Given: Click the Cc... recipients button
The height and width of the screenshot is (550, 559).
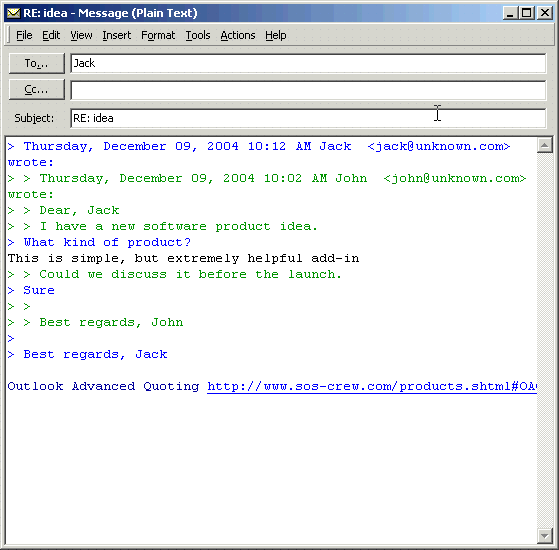Looking at the screenshot, I should coord(37,89).
